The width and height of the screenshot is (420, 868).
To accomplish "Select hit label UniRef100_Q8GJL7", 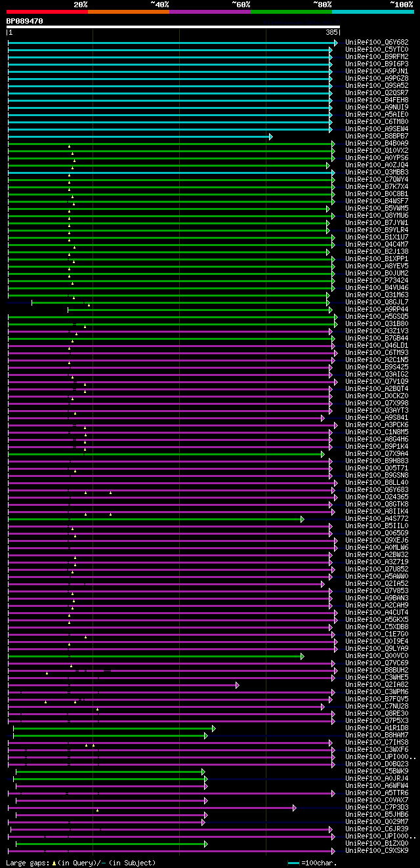I will pos(377,302).
